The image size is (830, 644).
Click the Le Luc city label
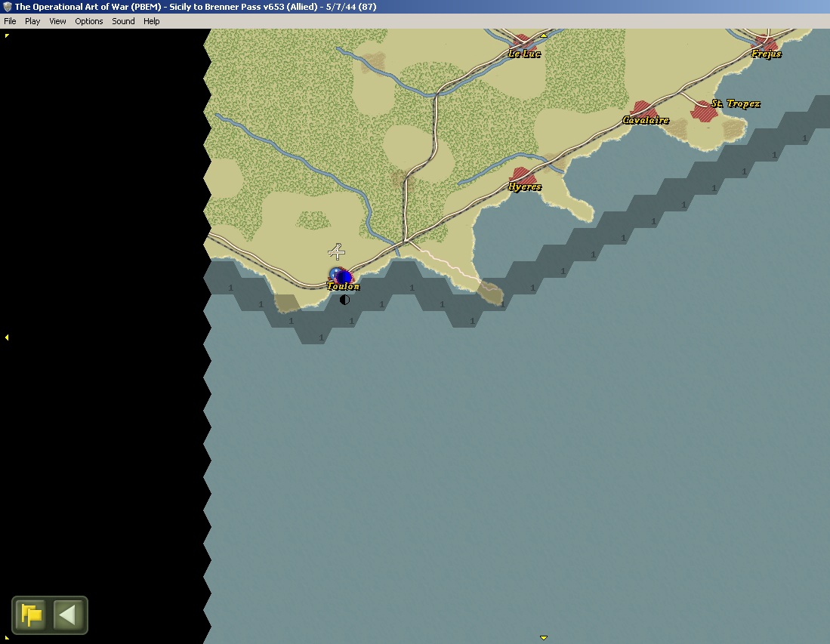pyautogui.click(x=525, y=54)
